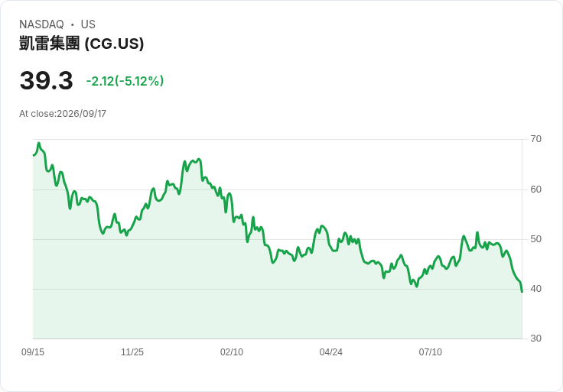
Task: Open the 凱雷集團 (CG.US) stock title
Action: (82, 44)
